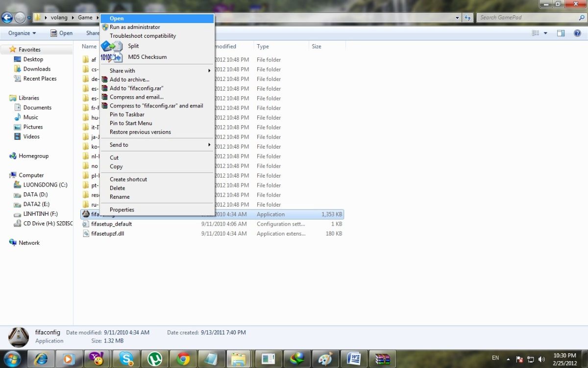Click the change view icon
This screenshot has width=588, height=368.
tap(536, 33)
